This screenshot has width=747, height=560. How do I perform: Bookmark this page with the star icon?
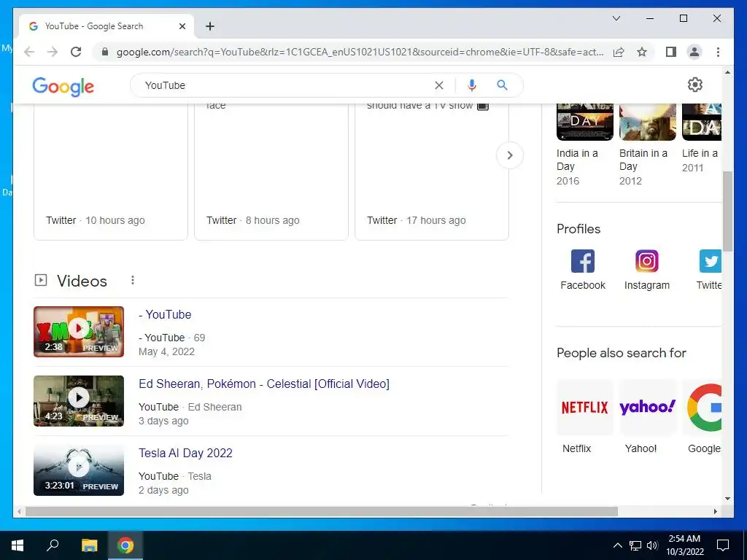642,52
